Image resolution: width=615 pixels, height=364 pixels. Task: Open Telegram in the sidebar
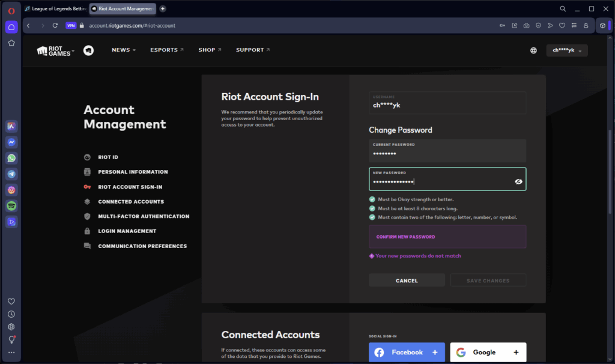tap(11, 174)
